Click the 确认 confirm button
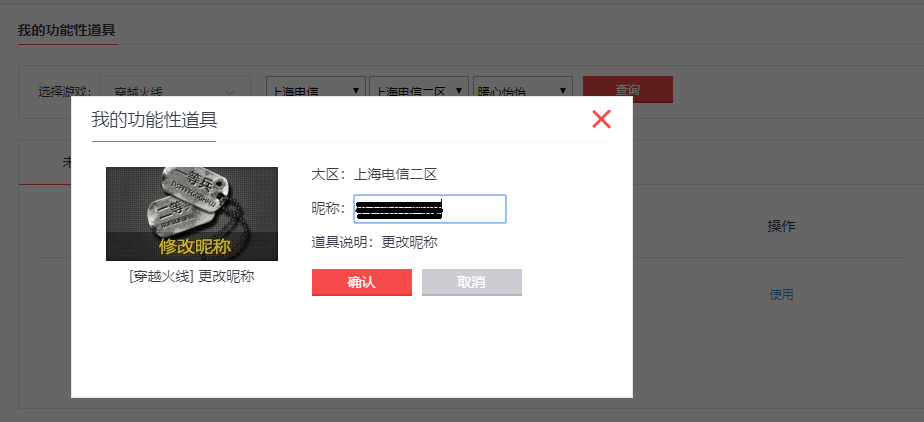This screenshot has width=924, height=422. coord(362,282)
